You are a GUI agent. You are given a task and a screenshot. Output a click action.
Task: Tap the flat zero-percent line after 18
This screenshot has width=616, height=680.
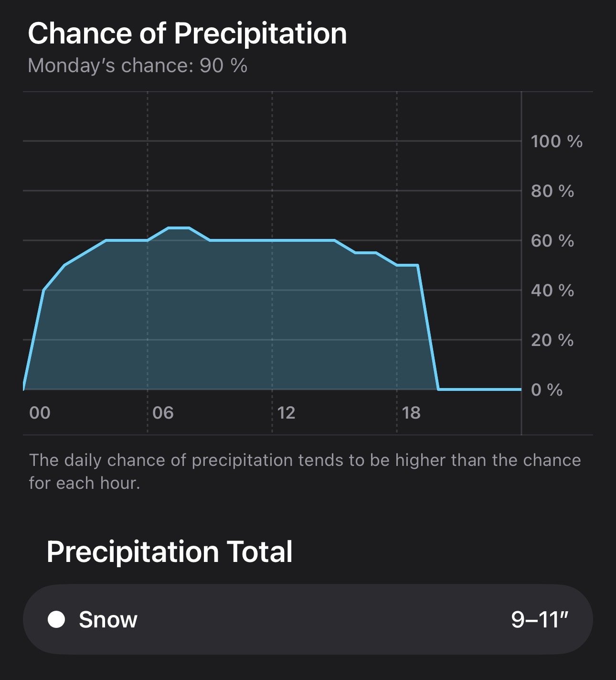[479, 389]
